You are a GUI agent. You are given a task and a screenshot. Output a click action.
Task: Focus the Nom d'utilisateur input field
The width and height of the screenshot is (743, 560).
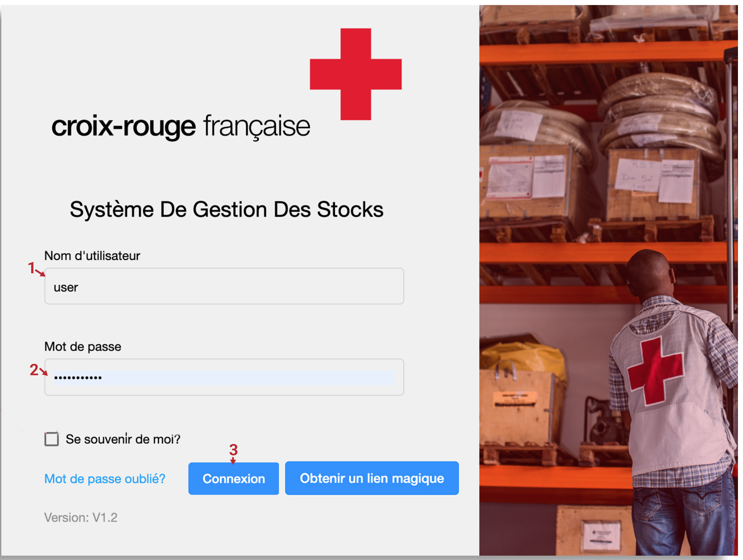click(224, 286)
